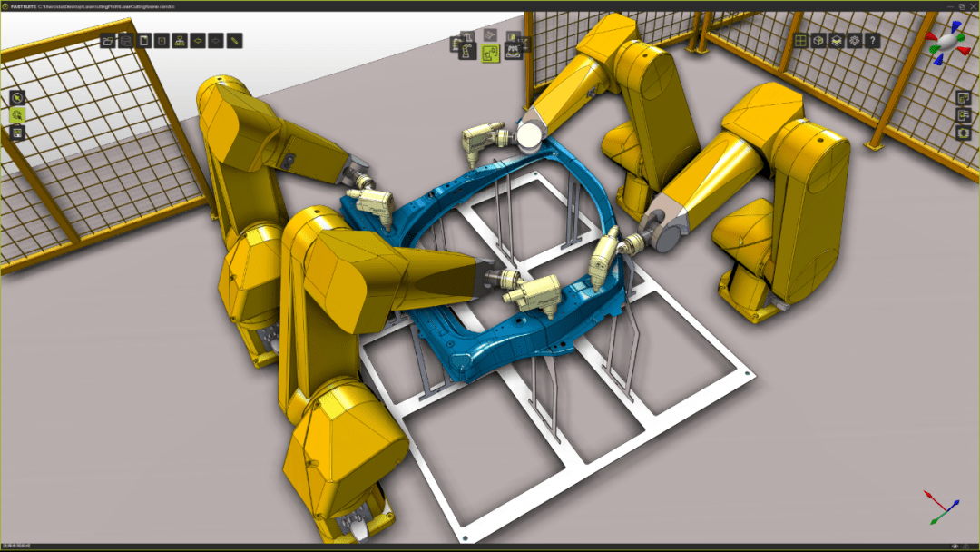The image size is (980, 552).
Task: Click the redo right arrow
Action: click(216, 41)
